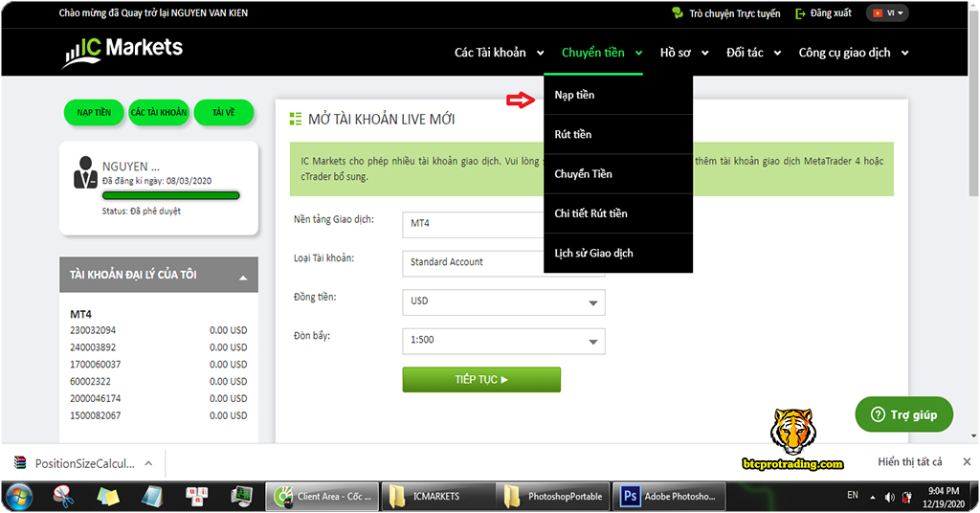Click Trò chuyện Trực tuyến link
The width and height of the screenshot is (980, 513).
point(734,13)
